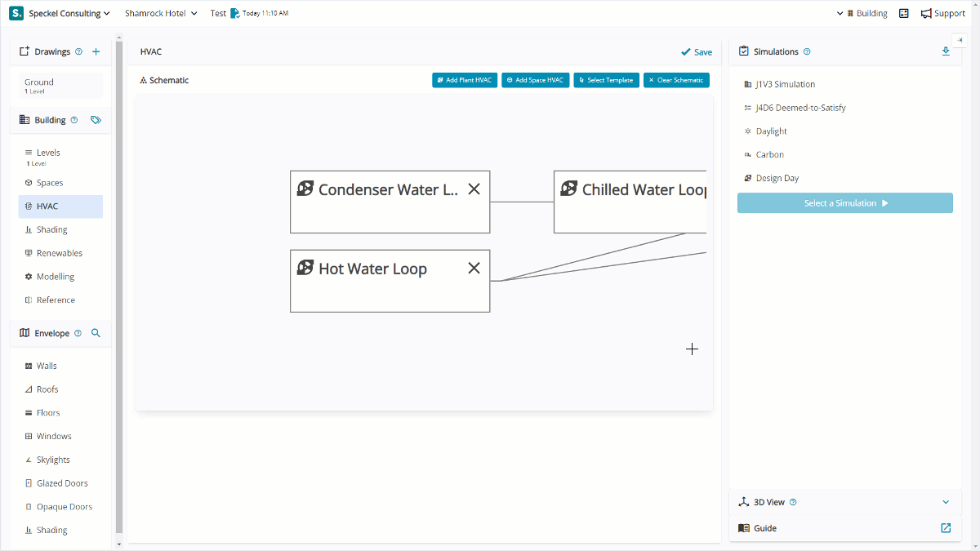Collapse the right panel arrow toggle
The image size is (980, 551).
point(960,40)
